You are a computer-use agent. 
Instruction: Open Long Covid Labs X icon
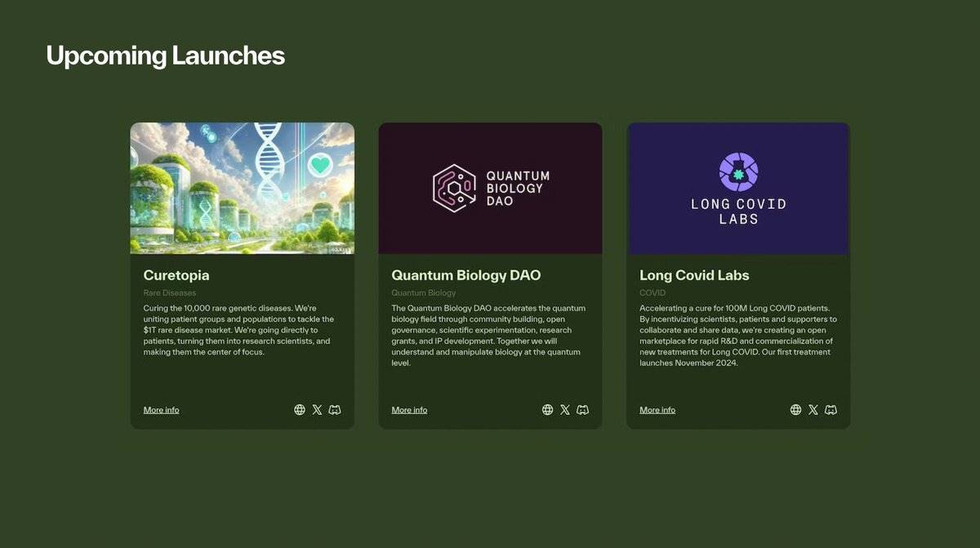coord(813,410)
